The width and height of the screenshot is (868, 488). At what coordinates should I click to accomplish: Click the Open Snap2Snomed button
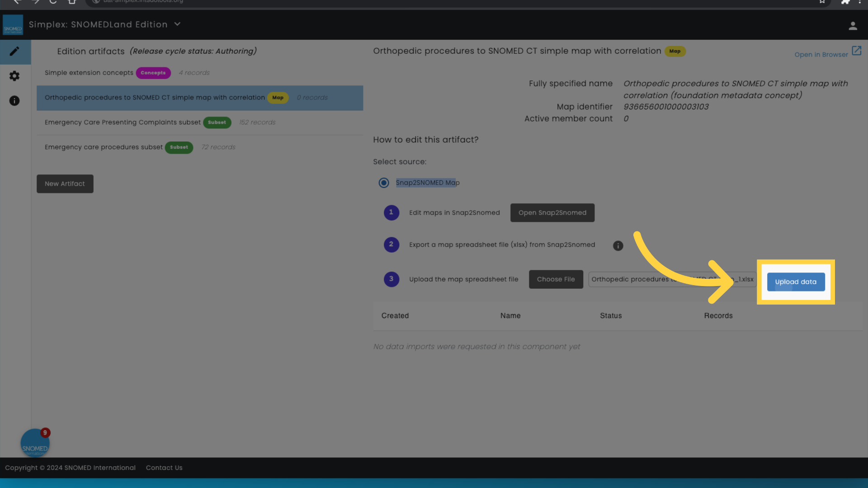click(x=552, y=213)
